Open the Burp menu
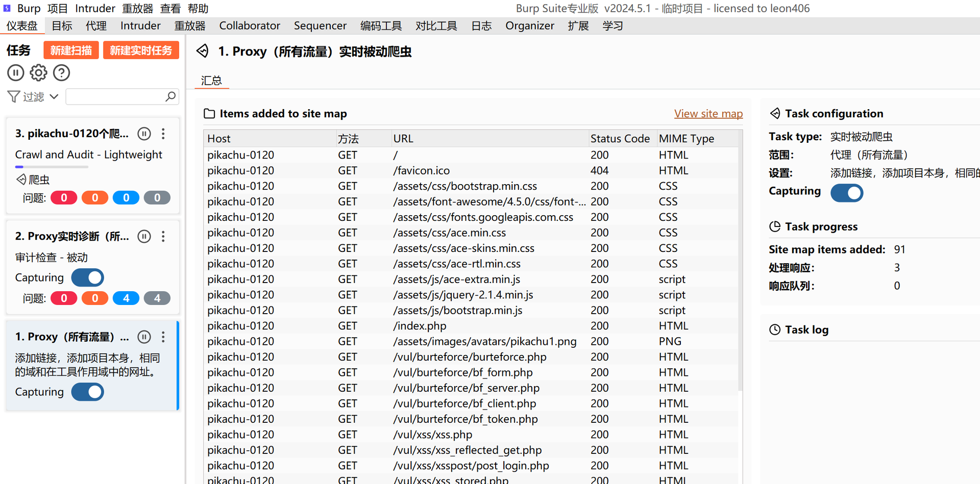The height and width of the screenshot is (484, 980). point(29,8)
